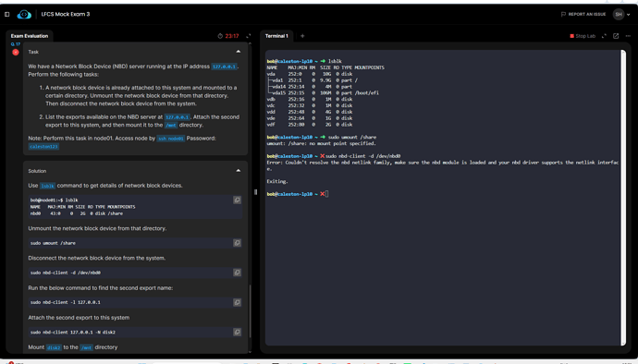Click the 127.0.0.1 IP tag in task intro
Viewport: 638px width, 364px height.
(x=224, y=67)
